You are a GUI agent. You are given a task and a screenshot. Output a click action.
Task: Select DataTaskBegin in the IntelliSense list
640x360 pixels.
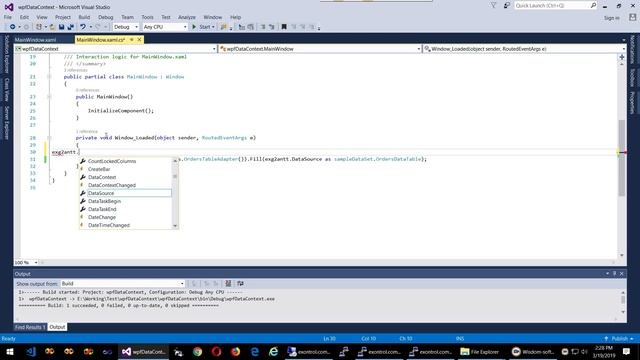pos(126,201)
